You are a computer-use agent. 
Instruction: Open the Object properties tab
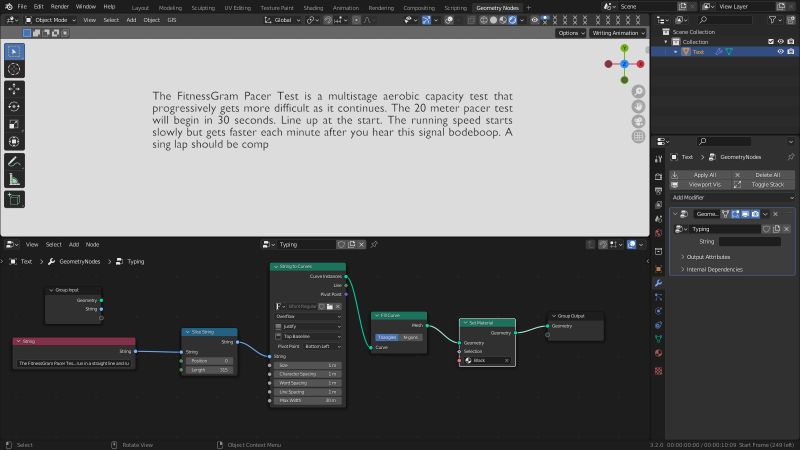[x=658, y=269]
